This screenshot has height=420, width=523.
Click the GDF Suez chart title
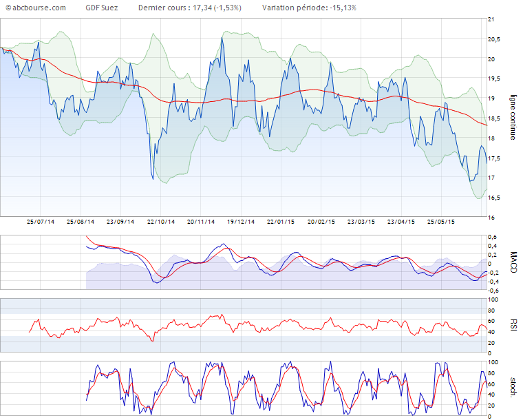(x=100, y=8)
